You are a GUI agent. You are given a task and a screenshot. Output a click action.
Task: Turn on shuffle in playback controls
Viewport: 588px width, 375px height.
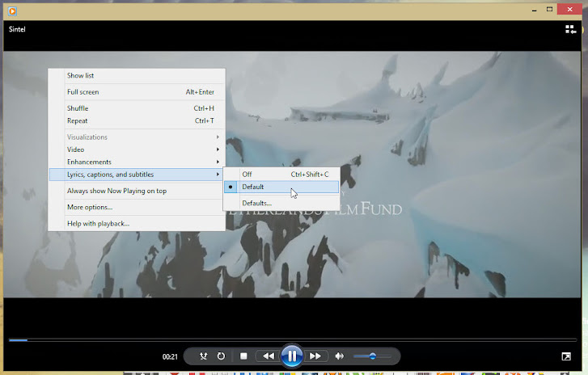pos(203,356)
